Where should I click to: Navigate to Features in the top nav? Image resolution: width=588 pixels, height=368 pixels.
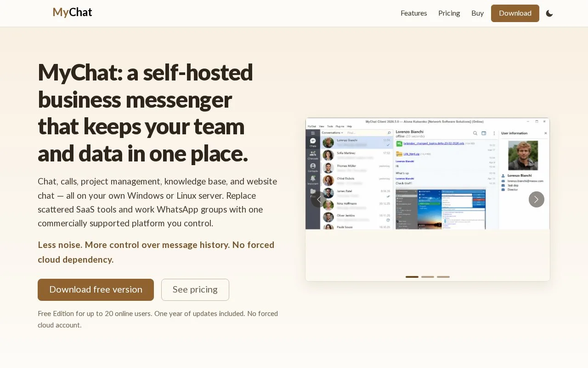(414, 13)
